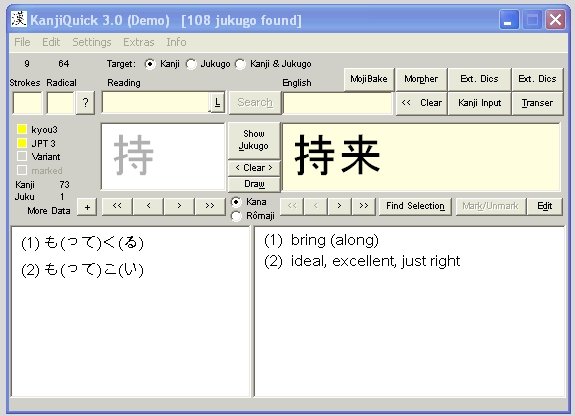Open the File menu

coord(22,42)
